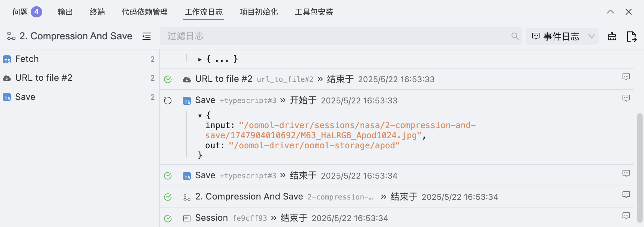The width and height of the screenshot is (644, 227).
Task: Click the workflow icon beside Compression And Save title
Action: point(11,36)
